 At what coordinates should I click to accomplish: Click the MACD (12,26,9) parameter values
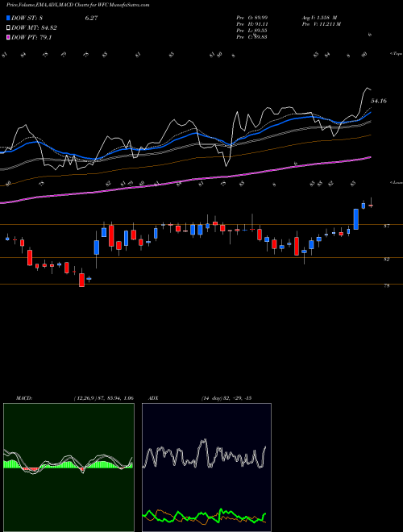point(103,398)
